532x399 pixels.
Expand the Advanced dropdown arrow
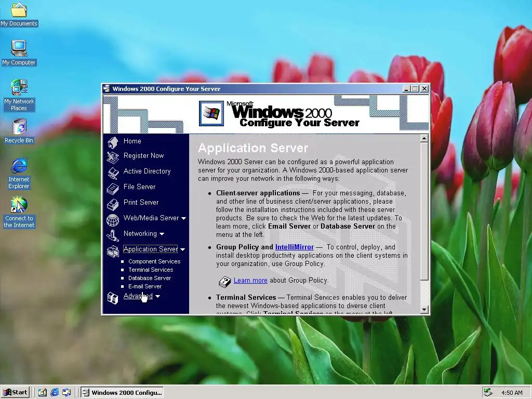pyautogui.click(x=157, y=297)
